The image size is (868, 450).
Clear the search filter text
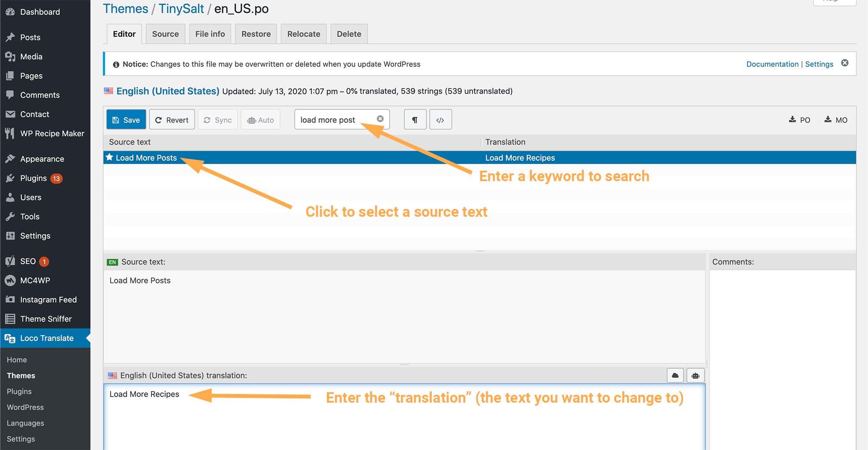[x=380, y=119]
